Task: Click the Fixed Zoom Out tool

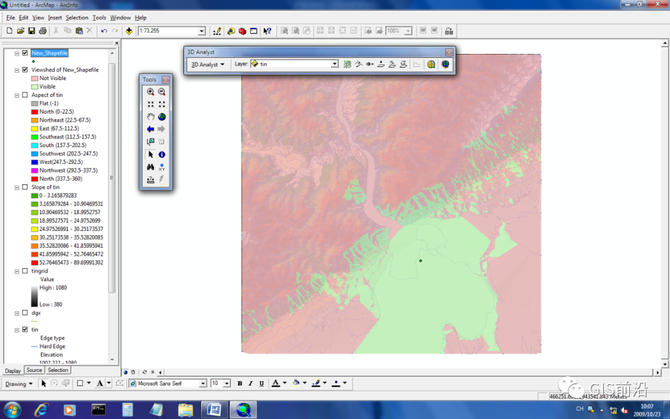Action: click(x=162, y=104)
